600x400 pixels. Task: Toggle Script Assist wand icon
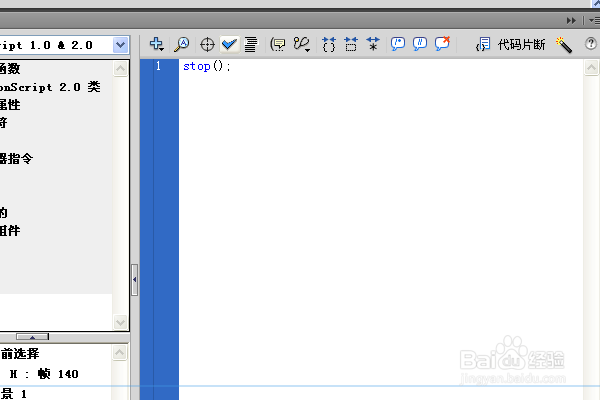point(564,45)
